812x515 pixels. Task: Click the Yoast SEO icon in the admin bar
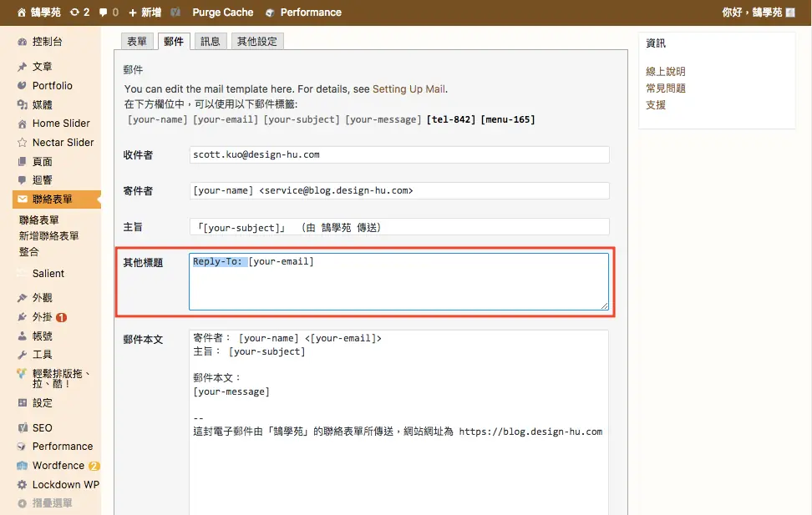[x=175, y=12]
